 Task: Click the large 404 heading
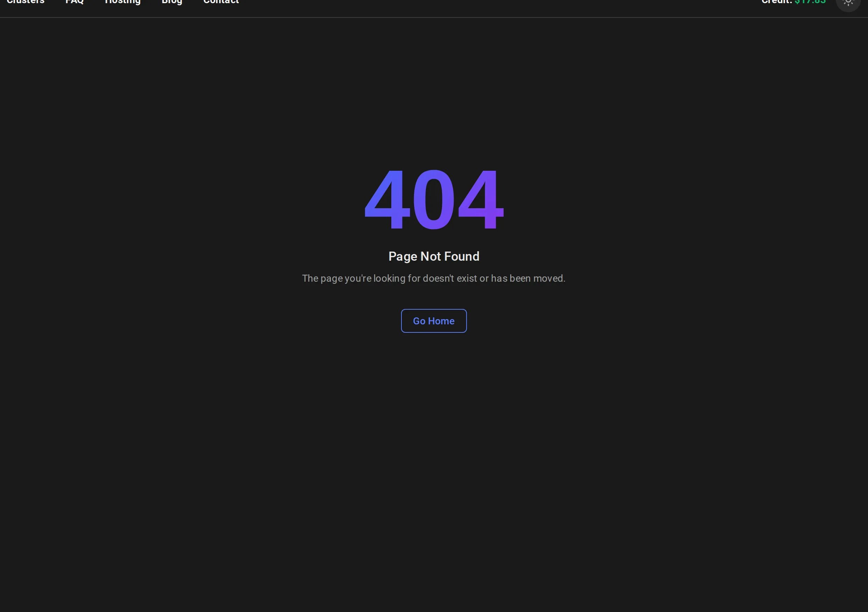[x=434, y=199]
